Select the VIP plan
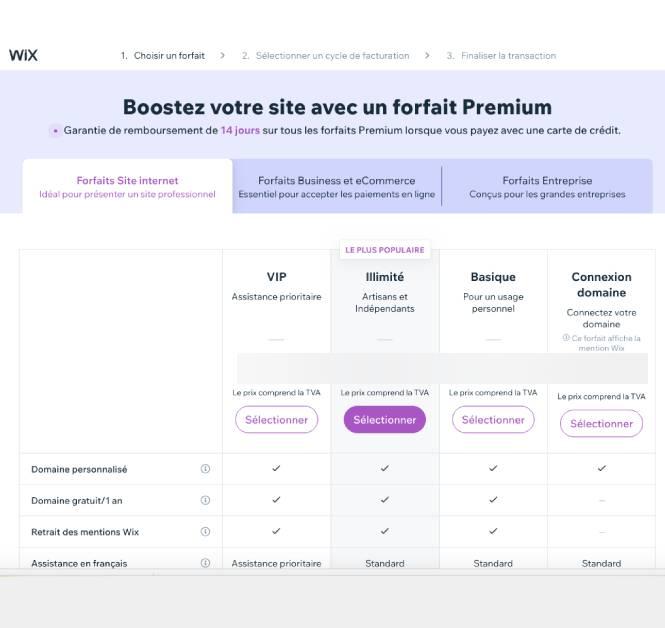Image resolution: width=665 pixels, height=628 pixels. click(x=276, y=420)
